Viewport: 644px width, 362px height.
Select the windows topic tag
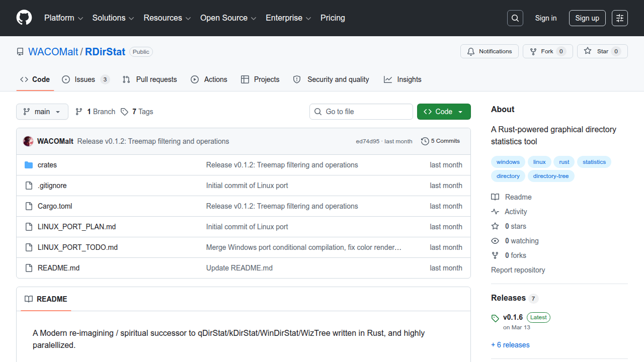508,162
